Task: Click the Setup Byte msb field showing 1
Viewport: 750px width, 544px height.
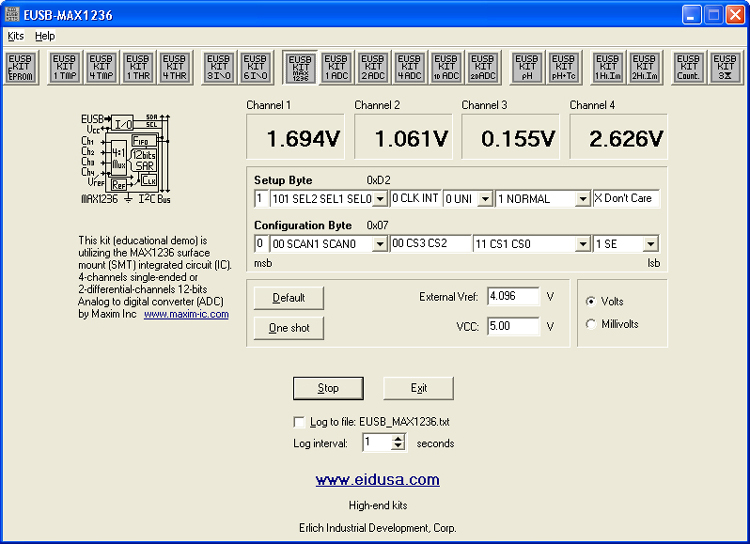Action: coord(261,198)
